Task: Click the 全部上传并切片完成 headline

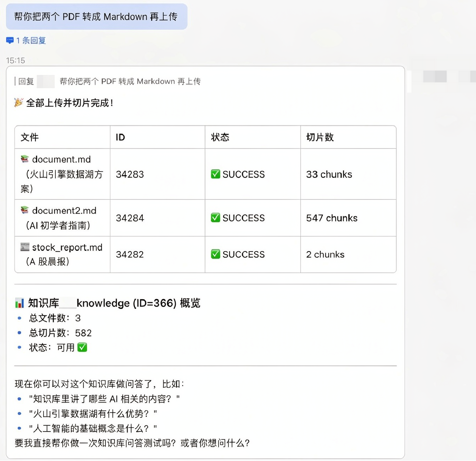Action: tap(69, 103)
